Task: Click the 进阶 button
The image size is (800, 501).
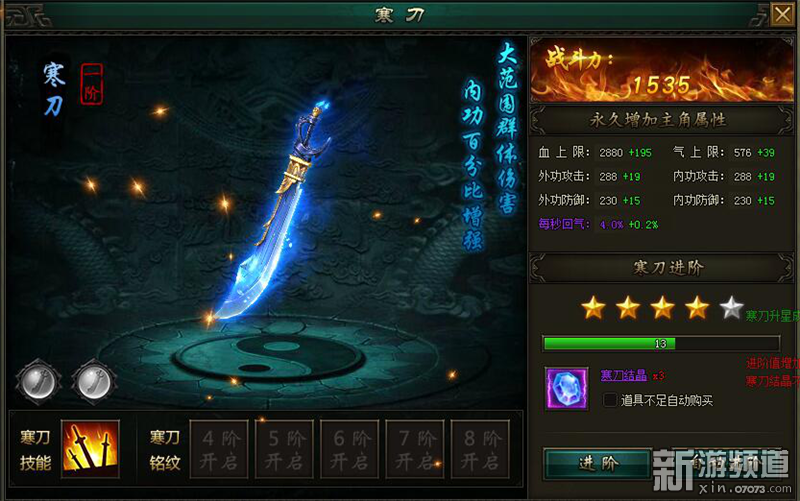Action: [x=597, y=463]
